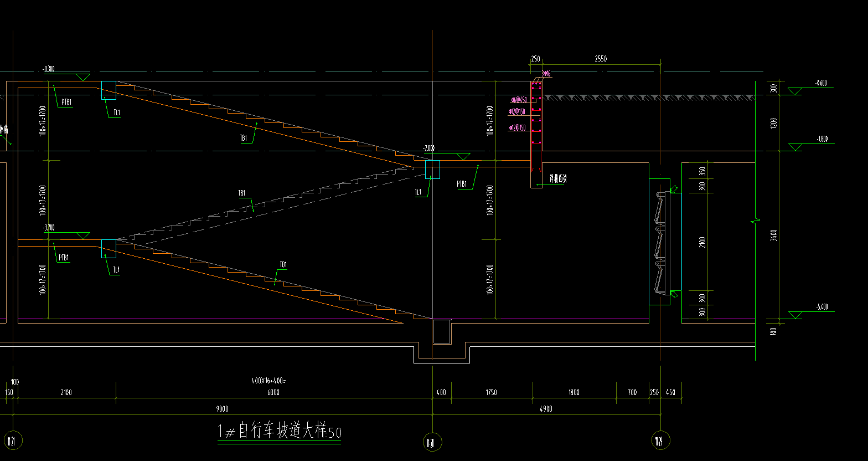Screen dimensions: 868x461
Task: Click the TB1 label on dashed stair flight
Action: [242, 193]
